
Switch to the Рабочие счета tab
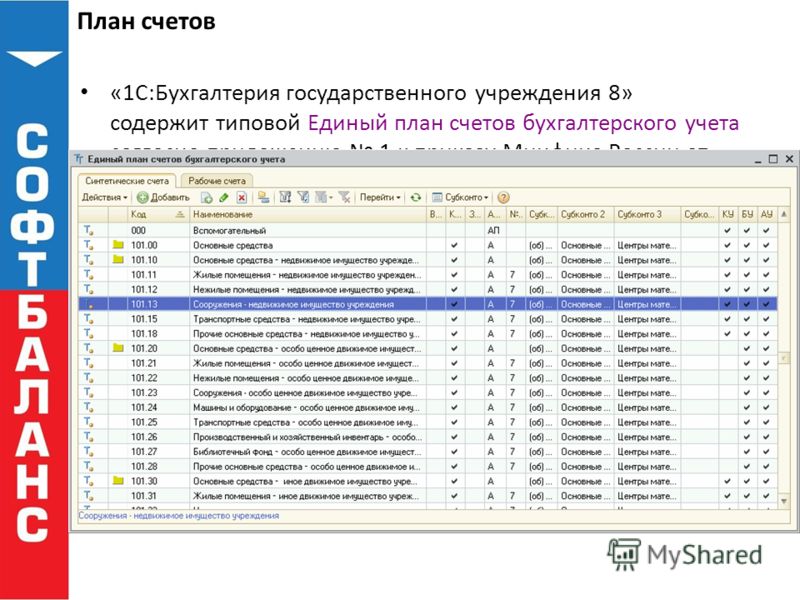point(217,181)
